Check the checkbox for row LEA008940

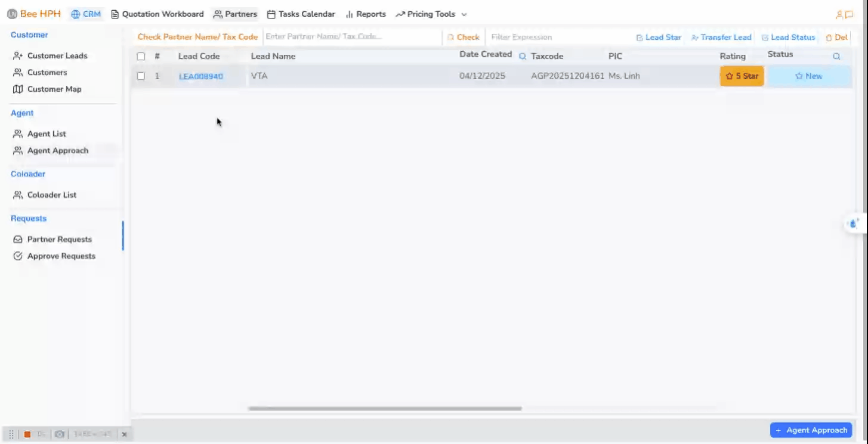pos(141,76)
